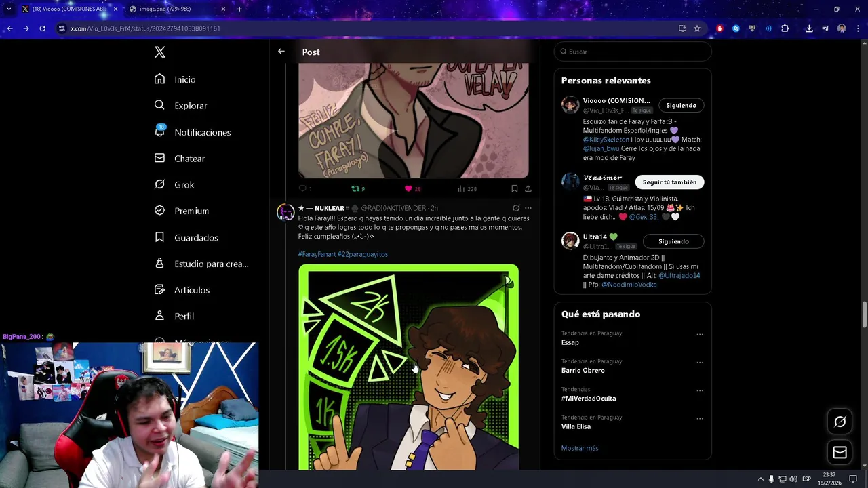
Task: Open the Artículos section
Action: click(182, 290)
